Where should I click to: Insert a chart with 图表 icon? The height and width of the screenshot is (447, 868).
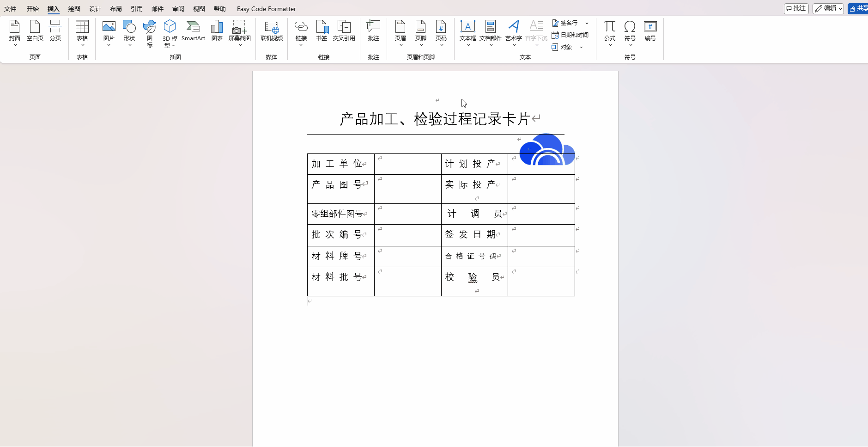tap(217, 31)
